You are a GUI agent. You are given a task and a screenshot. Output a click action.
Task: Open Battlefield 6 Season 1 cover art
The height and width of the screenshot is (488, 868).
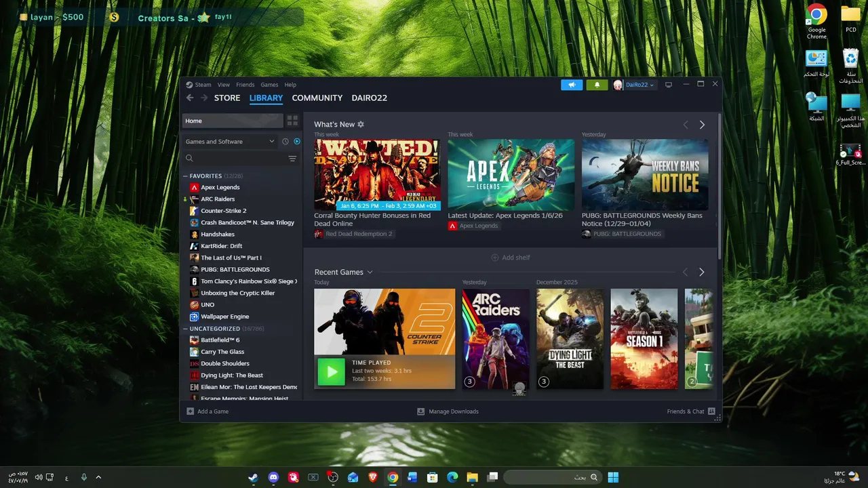click(x=644, y=339)
